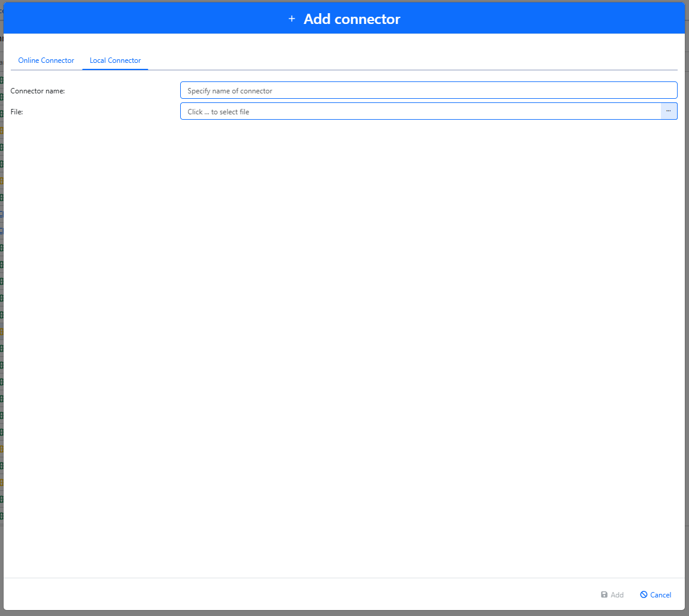This screenshot has width=689, height=616.
Task: Click the File path input field
Action: click(420, 111)
